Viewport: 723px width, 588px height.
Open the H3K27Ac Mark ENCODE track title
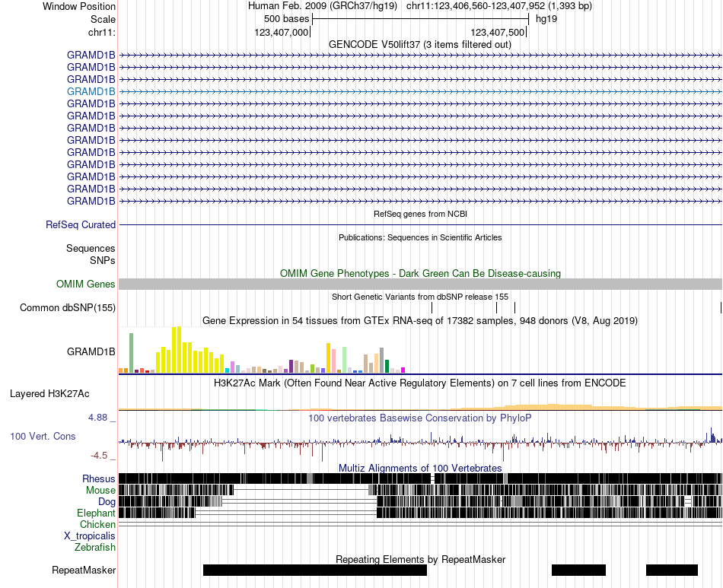click(420, 383)
